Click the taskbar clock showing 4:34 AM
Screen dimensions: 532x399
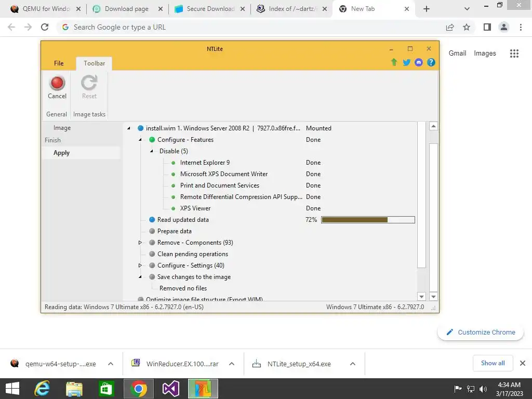(509, 389)
